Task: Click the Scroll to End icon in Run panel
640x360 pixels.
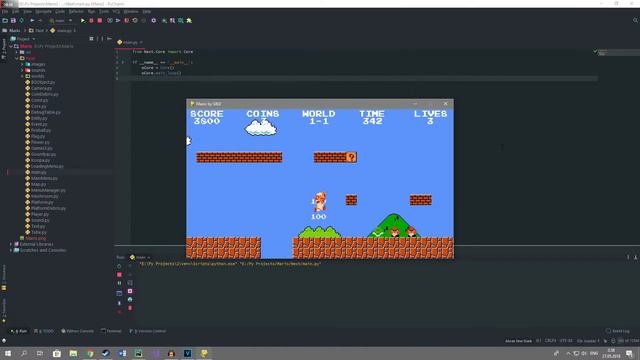Action: (x=130, y=291)
